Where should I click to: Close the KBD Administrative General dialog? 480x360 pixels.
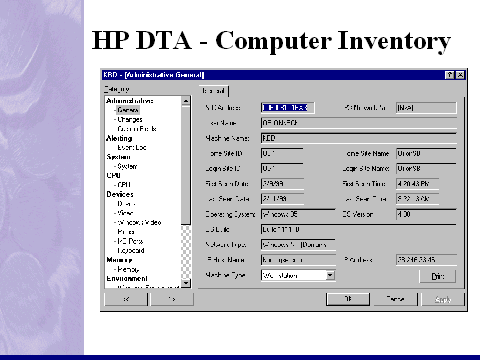pyautogui.click(x=460, y=75)
